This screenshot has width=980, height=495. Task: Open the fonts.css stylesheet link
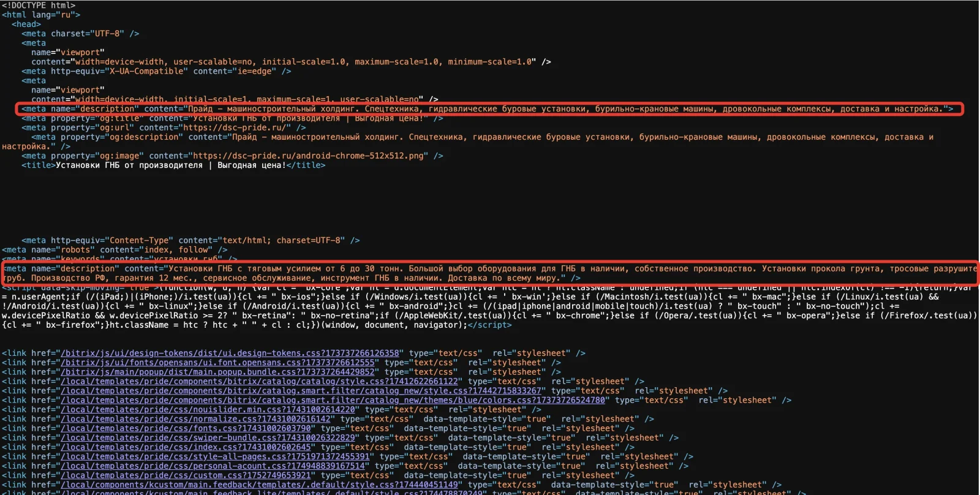tap(186, 428)
